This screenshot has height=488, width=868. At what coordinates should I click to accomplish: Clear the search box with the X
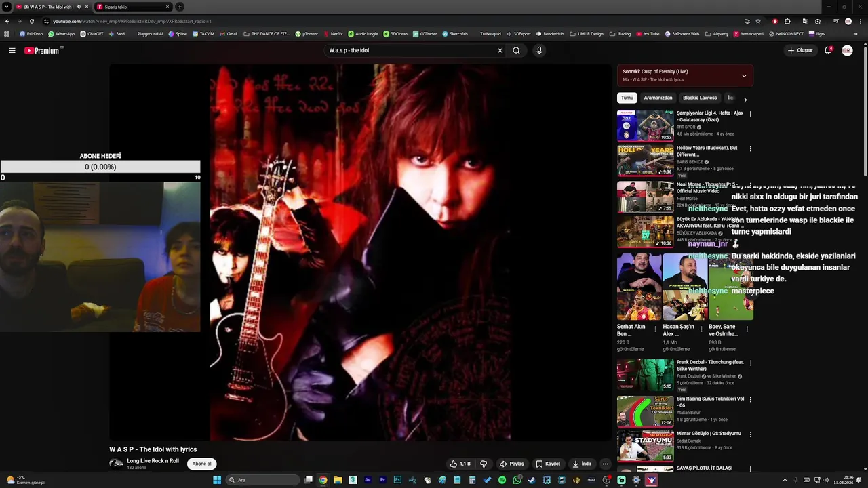[500, 50]
